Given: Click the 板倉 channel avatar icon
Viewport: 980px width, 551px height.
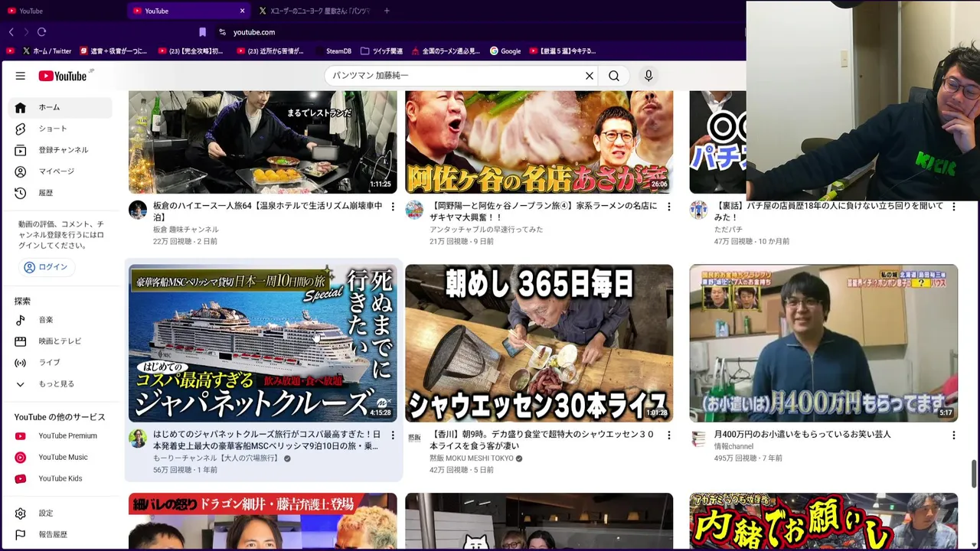Looking at the screenshot, I should [138, 210].
